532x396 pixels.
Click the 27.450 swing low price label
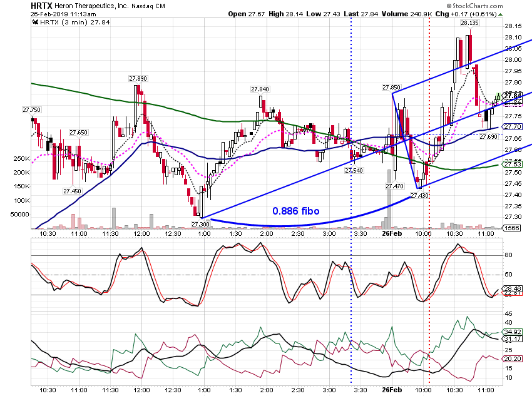[x=72, y=191]
